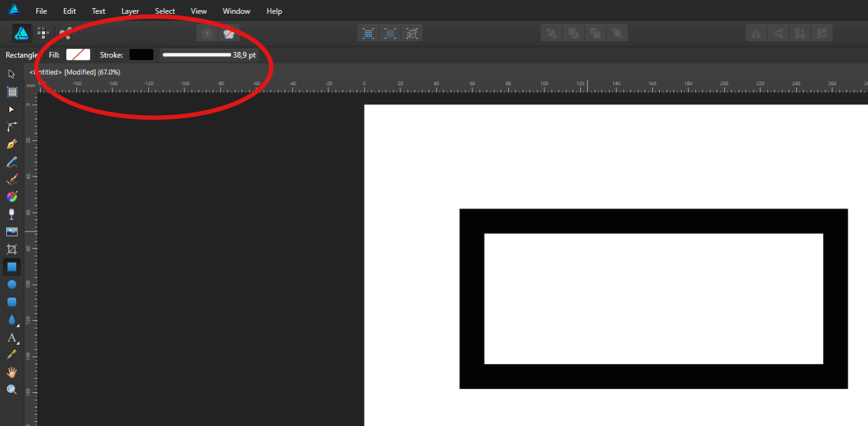Viewport: 868px width, 426px height.
Task: Click the Help menu entry
Action: 274,11
